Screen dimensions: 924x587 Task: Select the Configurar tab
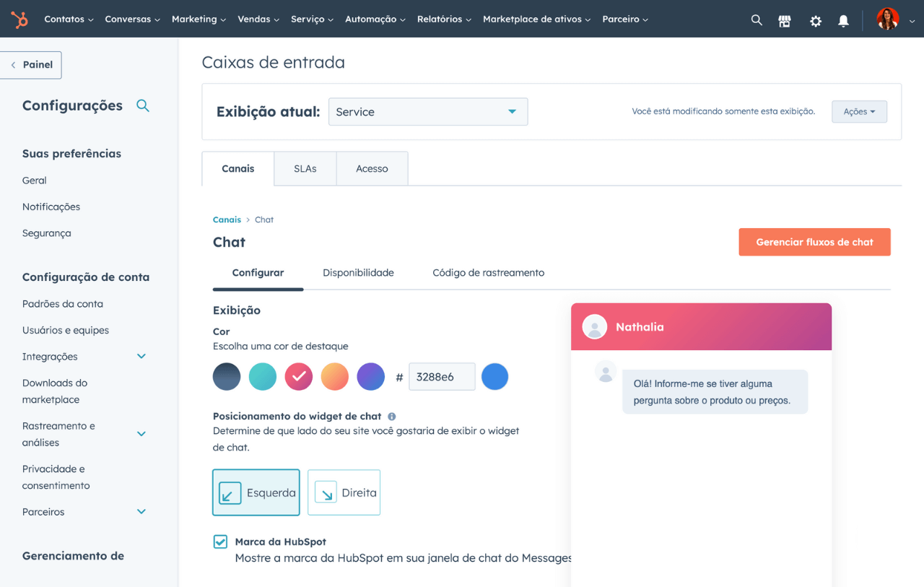258,273
